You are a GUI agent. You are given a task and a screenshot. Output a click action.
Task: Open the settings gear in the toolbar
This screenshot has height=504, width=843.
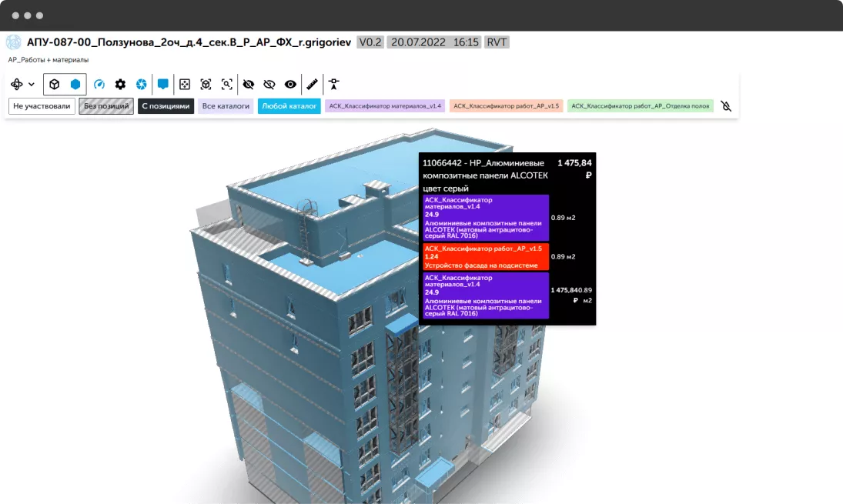[x=120, y=85]
